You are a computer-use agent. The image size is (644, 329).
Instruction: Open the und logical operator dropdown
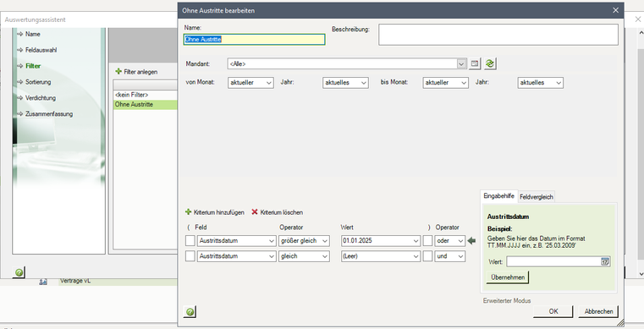pyautogui.click(x=461, y=256)
